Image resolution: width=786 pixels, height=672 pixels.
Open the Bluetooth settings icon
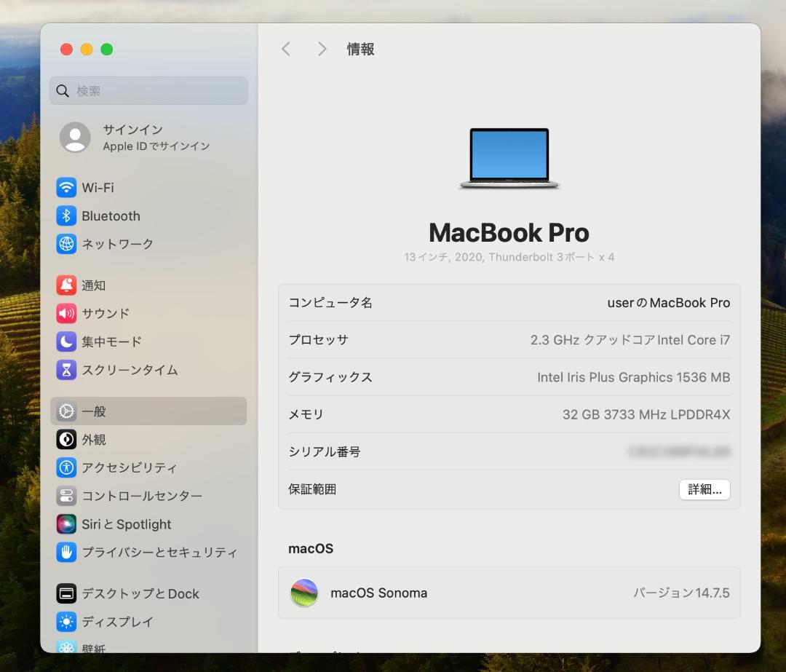(x=66, y=216)
